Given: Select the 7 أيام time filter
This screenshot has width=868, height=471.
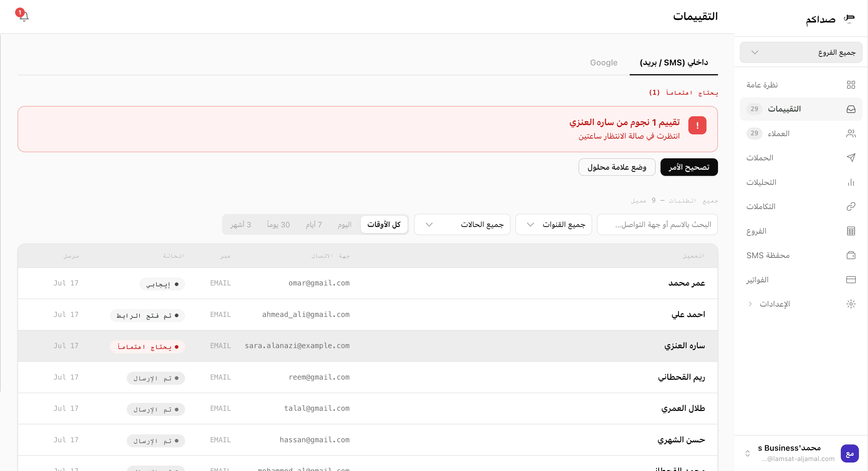Looking at the screenshot, I should click(314, 225).
